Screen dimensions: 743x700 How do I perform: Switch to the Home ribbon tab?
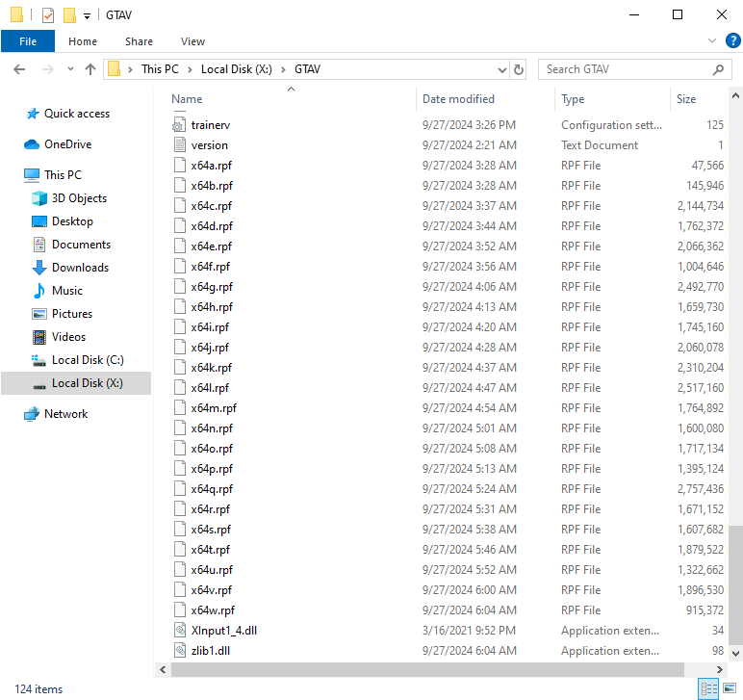(83, 41)
